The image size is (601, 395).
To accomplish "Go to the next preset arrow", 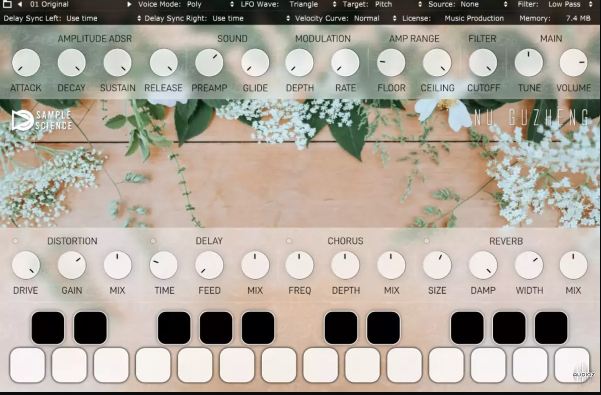I will point(129,4).
